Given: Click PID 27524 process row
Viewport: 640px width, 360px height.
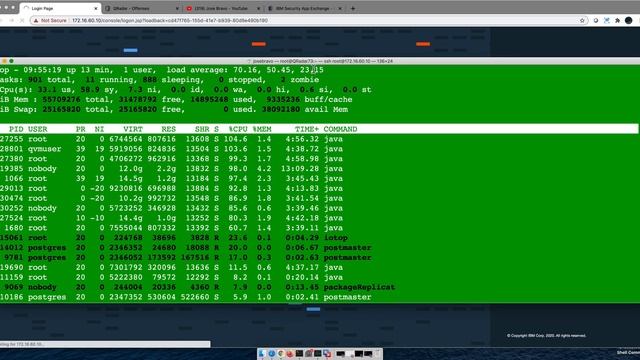Looking at the screenshot, I should [x=171, y=218].
